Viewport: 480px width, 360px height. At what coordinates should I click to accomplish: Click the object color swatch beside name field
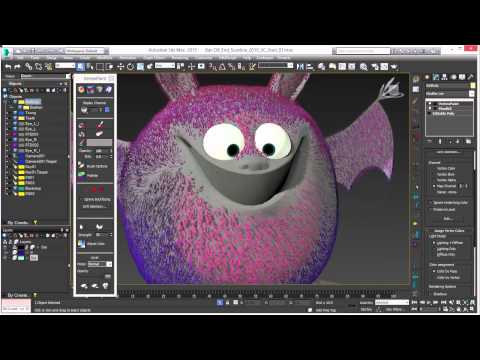[473, 86]
